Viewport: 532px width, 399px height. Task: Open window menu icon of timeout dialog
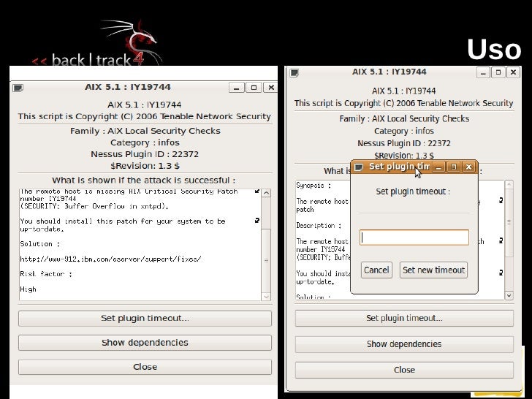click(359, 167)
